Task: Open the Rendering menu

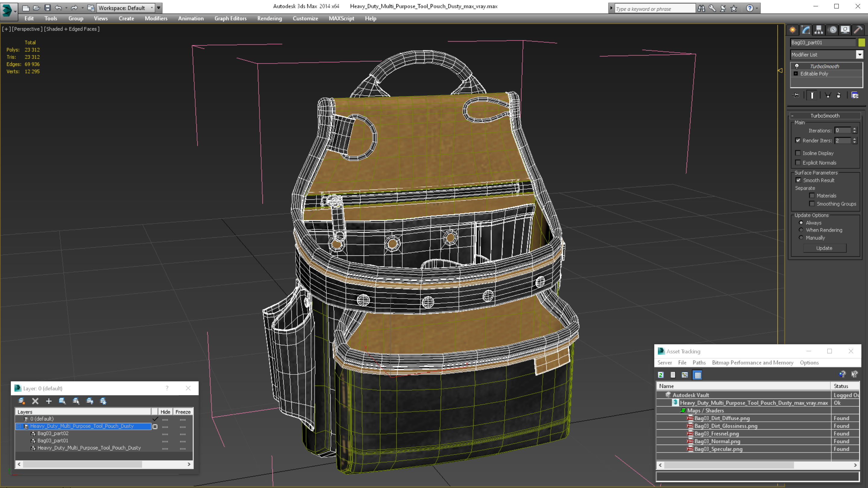Action: click(x=269, y=18)
